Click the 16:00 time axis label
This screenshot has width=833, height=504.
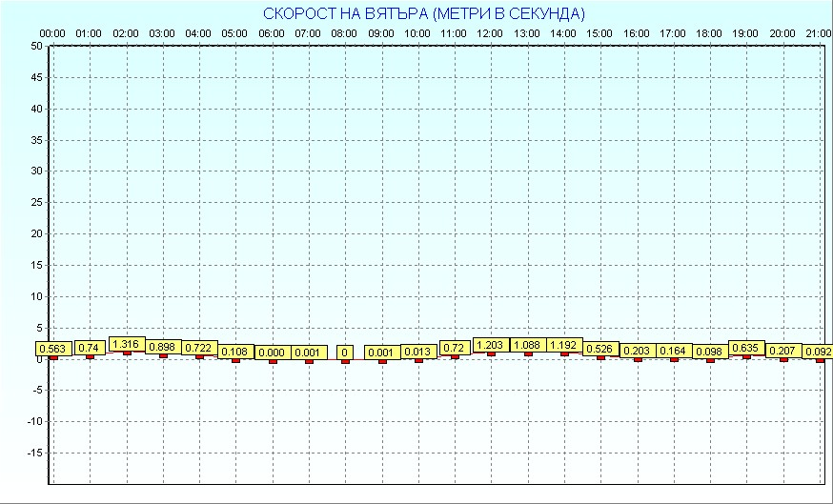coord(637,33)
